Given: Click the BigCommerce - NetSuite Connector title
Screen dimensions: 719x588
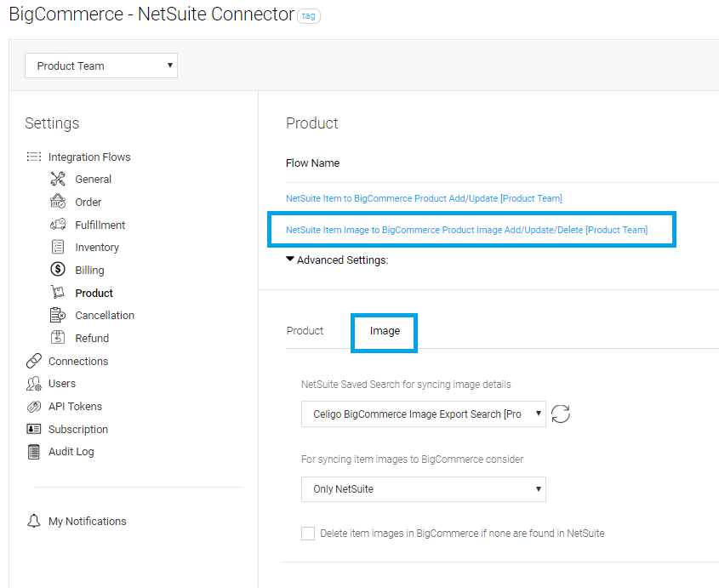Looking at the screenshot, I should point(151,14).
